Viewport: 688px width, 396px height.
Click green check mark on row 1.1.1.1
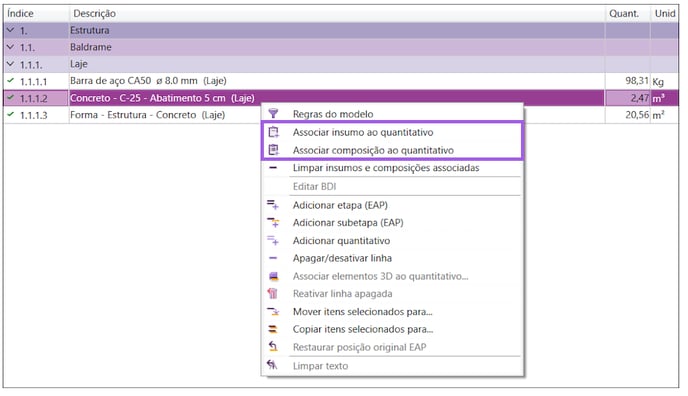[11, 81]
